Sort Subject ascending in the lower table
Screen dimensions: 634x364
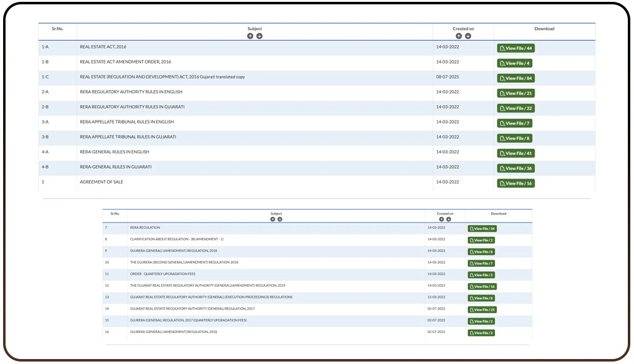pyautogui.click(x=273, y=219)
